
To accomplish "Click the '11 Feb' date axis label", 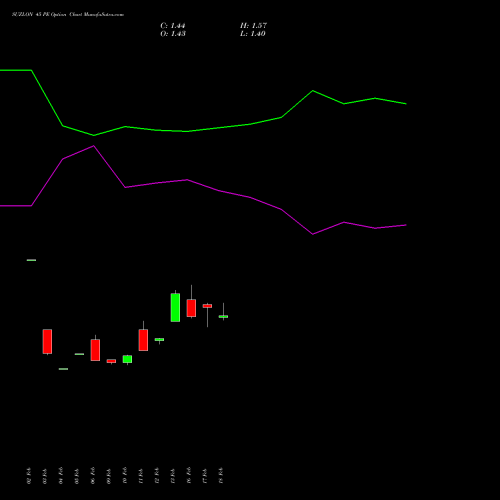I will coord(141,476).
